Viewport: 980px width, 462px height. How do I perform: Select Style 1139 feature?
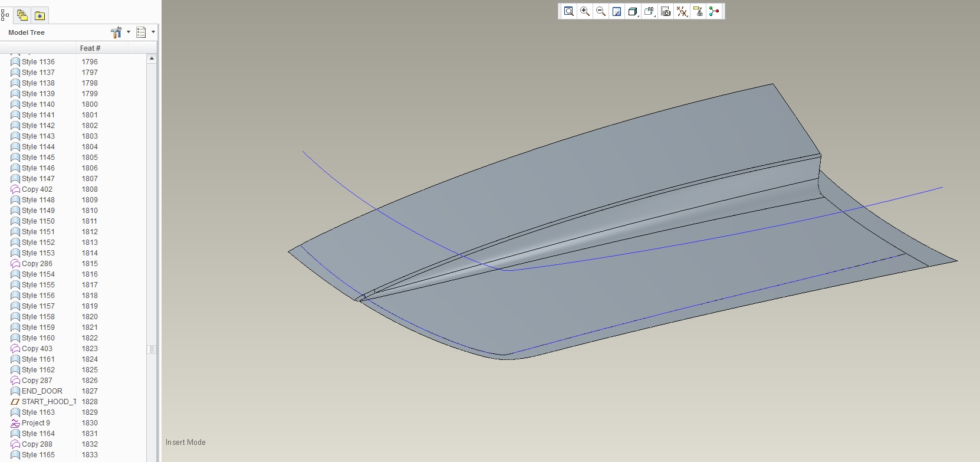tap(38, 94)
